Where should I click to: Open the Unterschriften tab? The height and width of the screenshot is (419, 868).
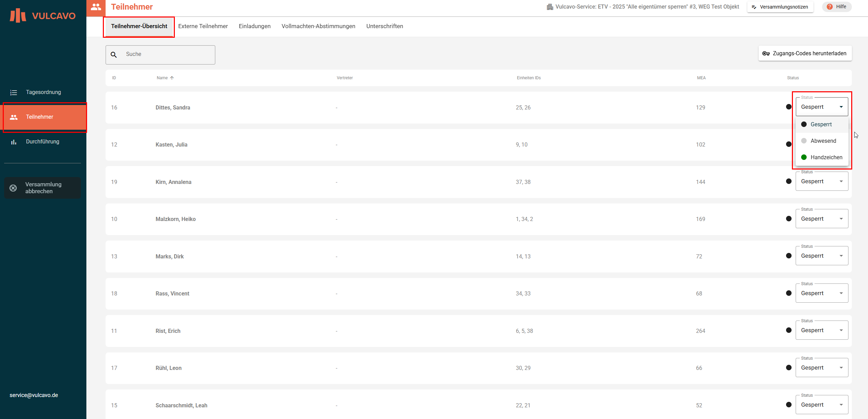pyautogui.click(x=385, y=26)
